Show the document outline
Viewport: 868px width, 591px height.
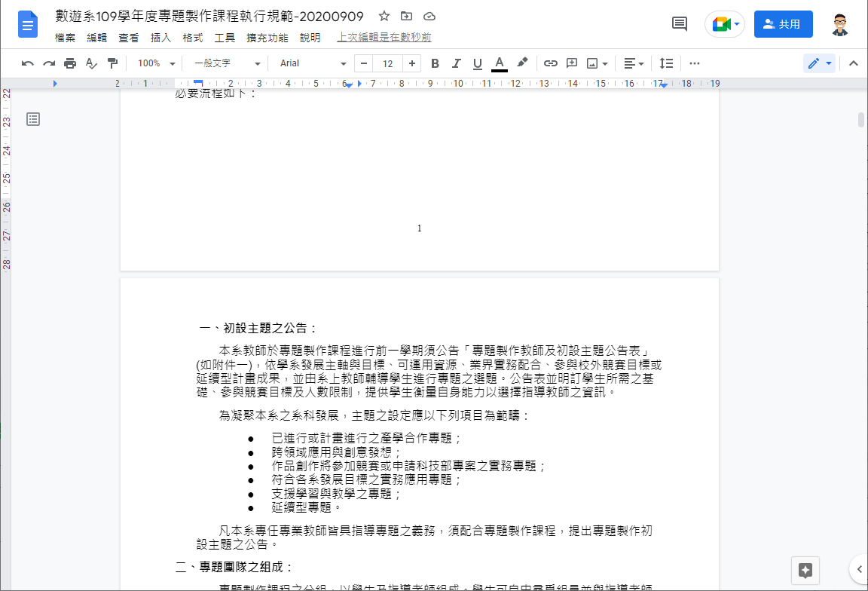coord(33,119)
